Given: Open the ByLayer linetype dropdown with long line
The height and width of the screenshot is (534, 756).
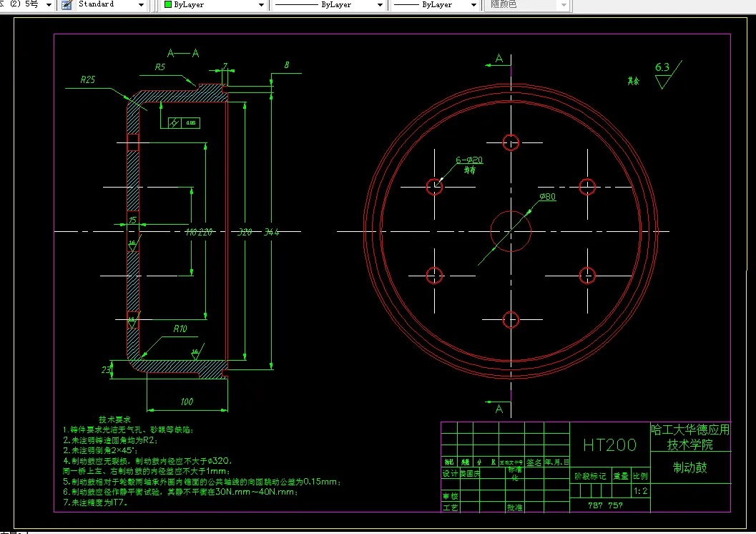Looking at the screenshot, I should pyautogui.click(x=380, y=5).
